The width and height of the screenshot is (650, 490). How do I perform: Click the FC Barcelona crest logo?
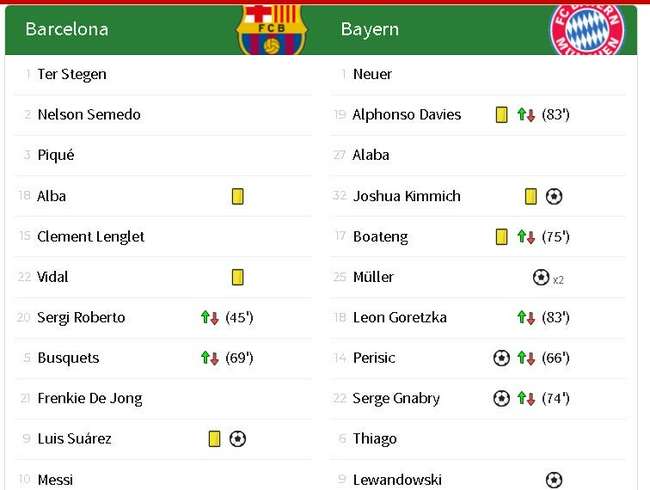271,29
